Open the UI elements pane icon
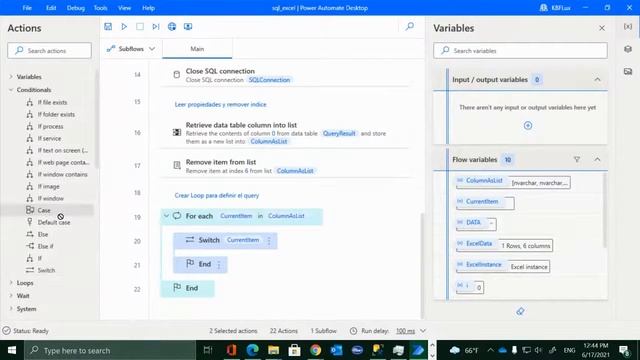640x360 pixels. pos(628,49)
